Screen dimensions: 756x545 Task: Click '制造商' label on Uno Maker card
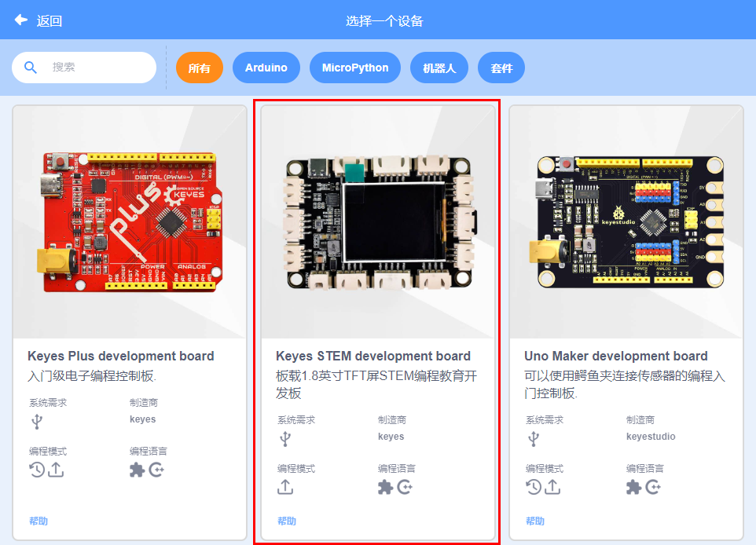640,420
